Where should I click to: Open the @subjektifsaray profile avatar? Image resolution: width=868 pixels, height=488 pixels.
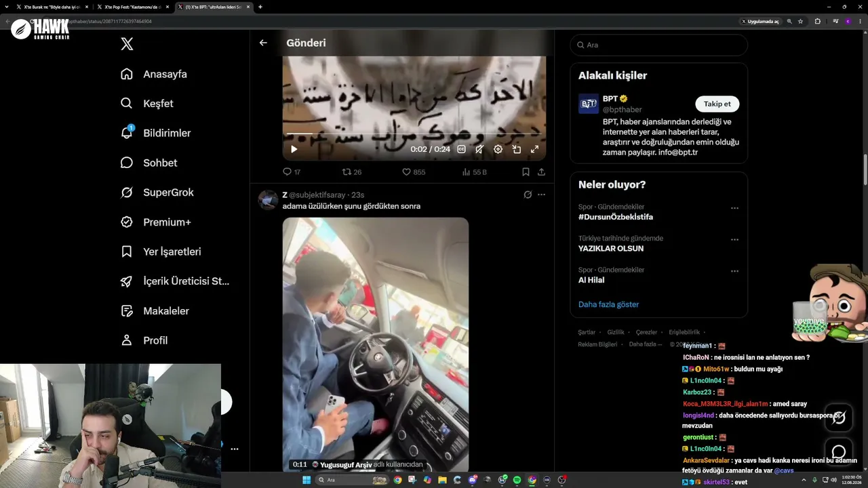[268, 200]
